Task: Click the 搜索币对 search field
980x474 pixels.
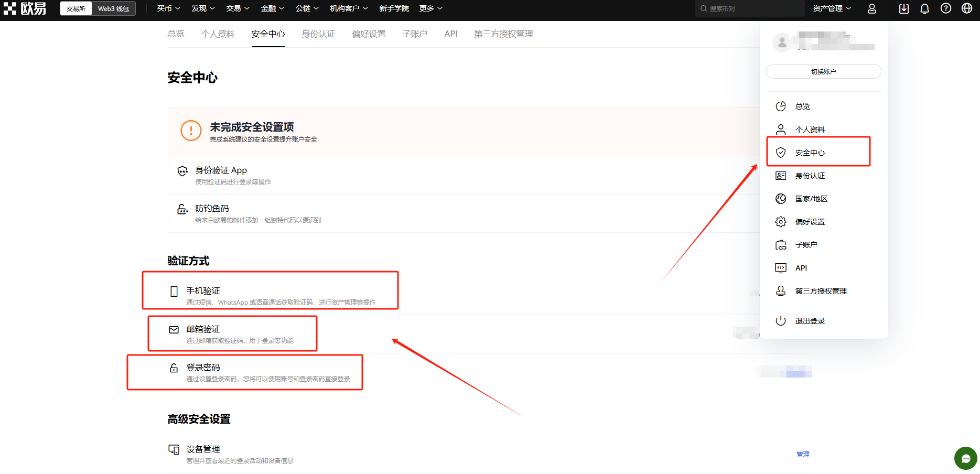Action: click(x=750, y=8)
